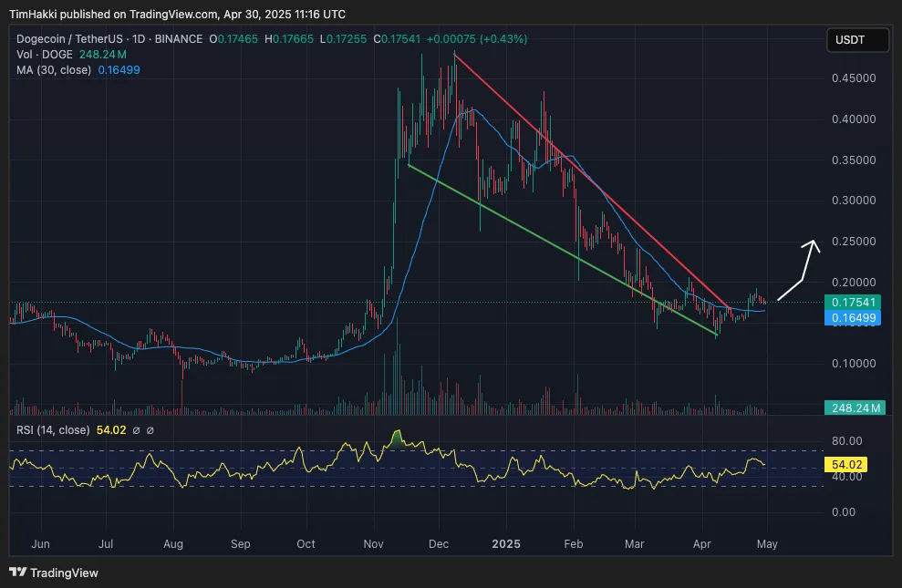The height and width of the screenshot is (588, 902).
Task: Click the green 0.17541 current price label
Action: click(x=854, y=302)
